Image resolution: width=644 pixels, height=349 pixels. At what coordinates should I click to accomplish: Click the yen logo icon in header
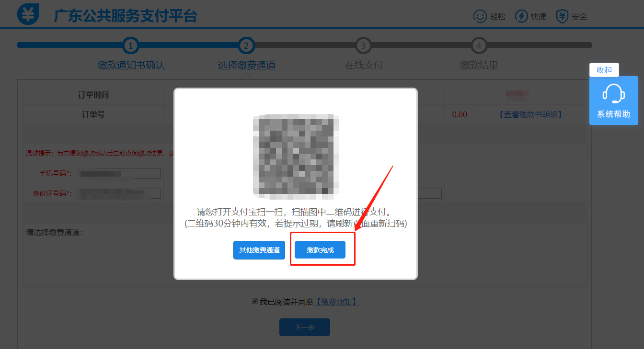(28, 14)
